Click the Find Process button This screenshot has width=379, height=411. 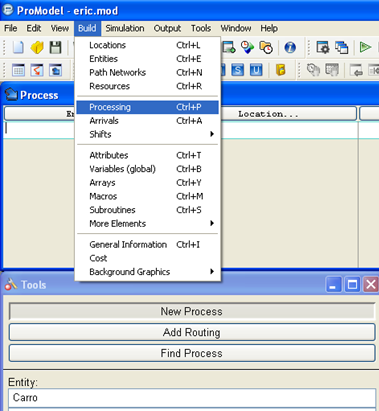(x=192, y=353)
